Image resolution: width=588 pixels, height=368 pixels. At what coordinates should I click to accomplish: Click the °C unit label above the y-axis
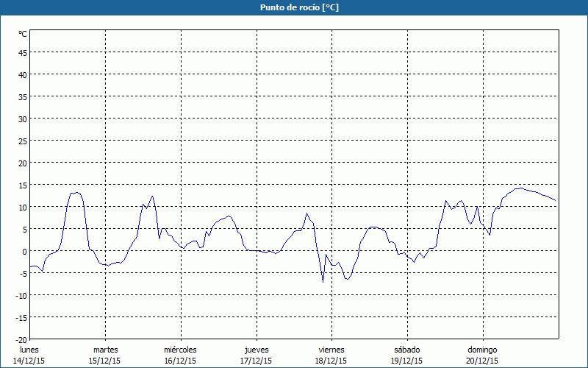tap(23, 34)
